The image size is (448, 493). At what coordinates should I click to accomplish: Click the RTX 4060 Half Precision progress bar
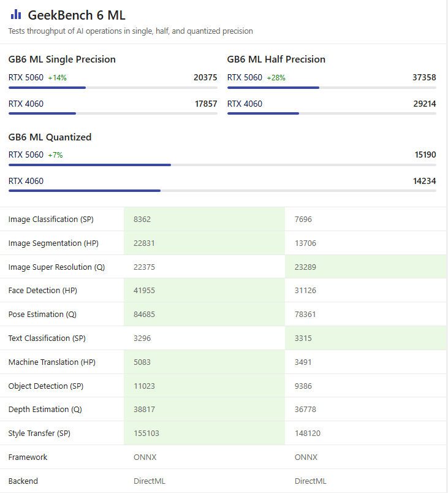point(332,113)
